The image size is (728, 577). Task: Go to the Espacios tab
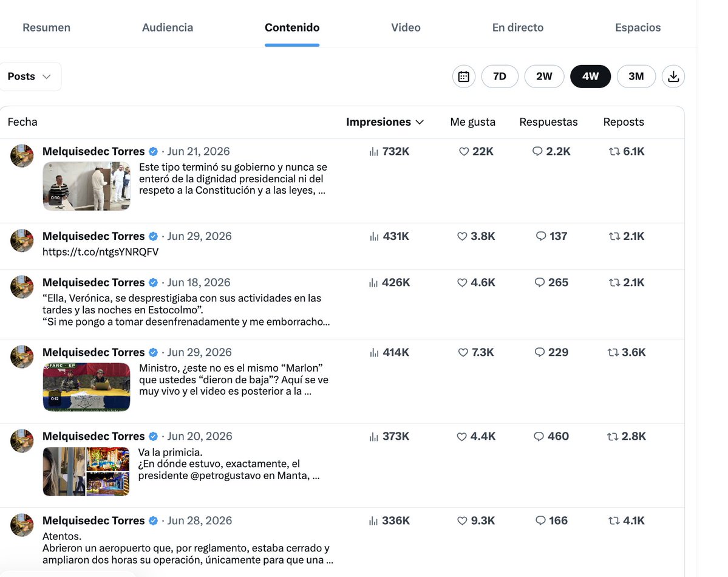pyautogui.click(x=638, y=27)
